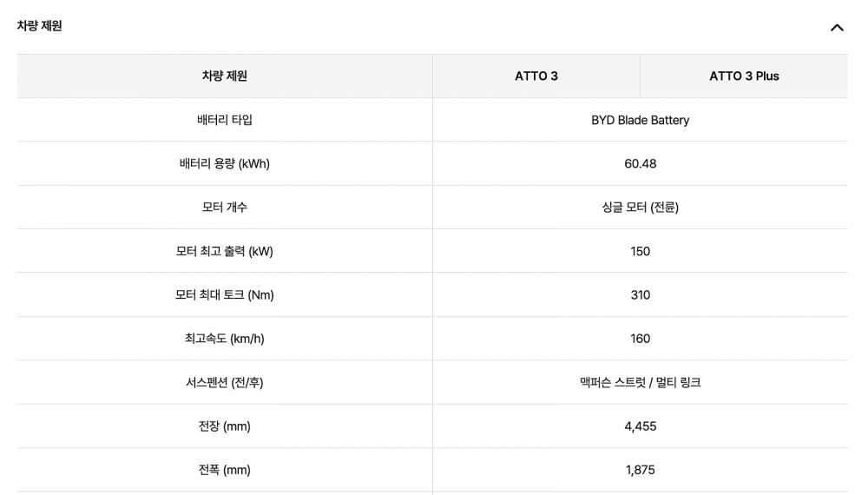
Task: Click the 배터리 용량 (kWh) label
Action: [x=225, y=164]
